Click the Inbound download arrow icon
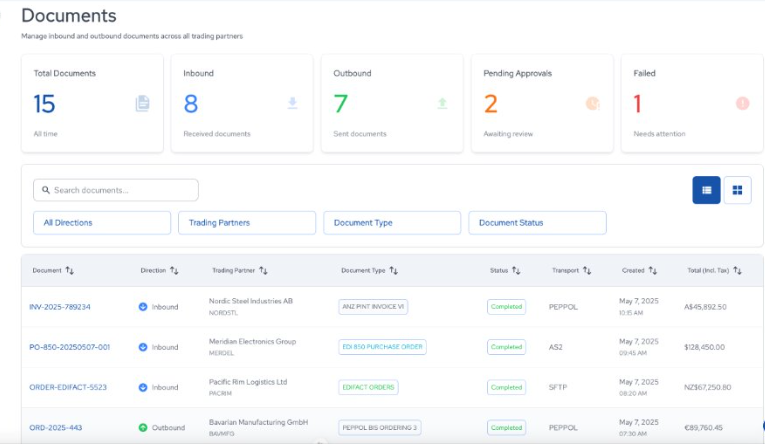The image size is (765, 444). 292,103
